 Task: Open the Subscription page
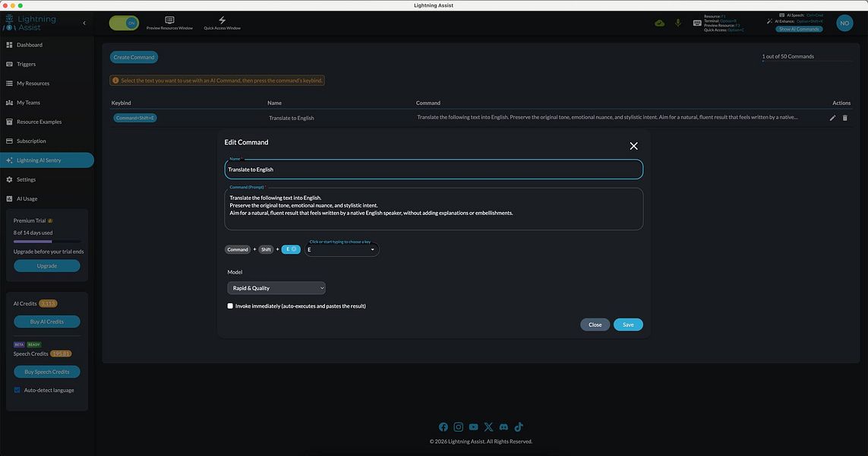(46, 141)
